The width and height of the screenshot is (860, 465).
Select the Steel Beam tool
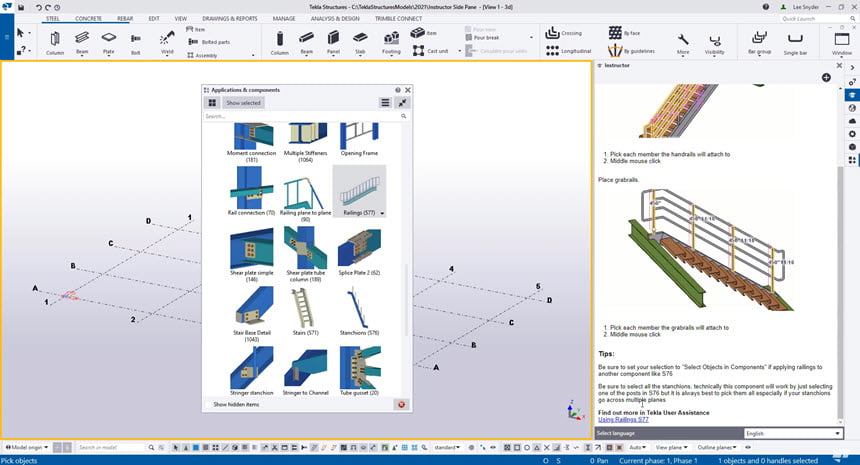tap(82, 42)
